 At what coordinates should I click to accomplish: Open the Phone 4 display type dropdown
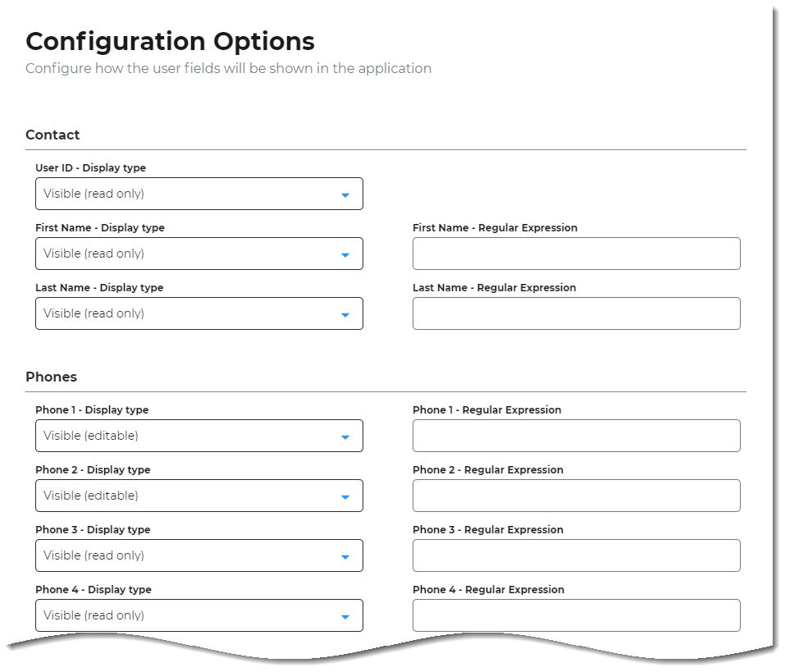[x=199, y=615]
